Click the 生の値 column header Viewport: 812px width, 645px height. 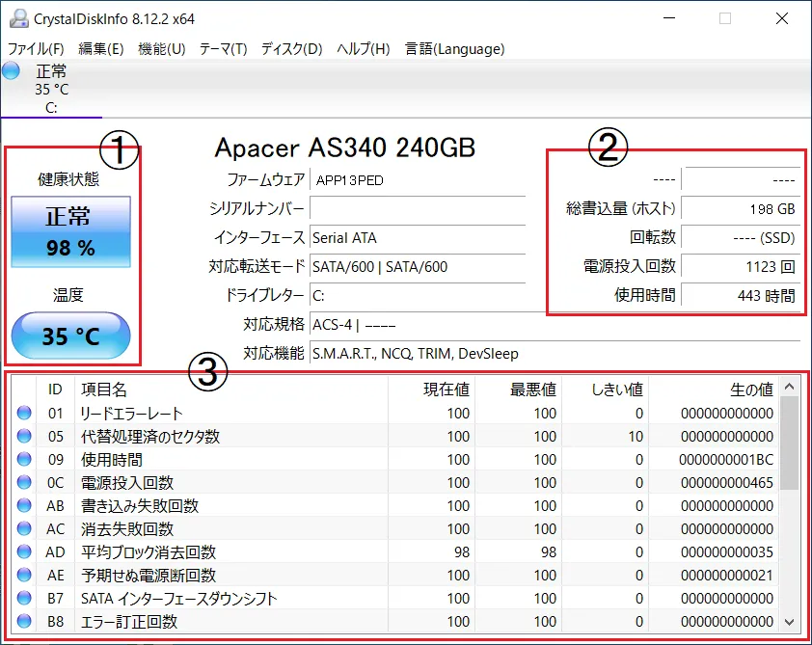coord(714,390)
